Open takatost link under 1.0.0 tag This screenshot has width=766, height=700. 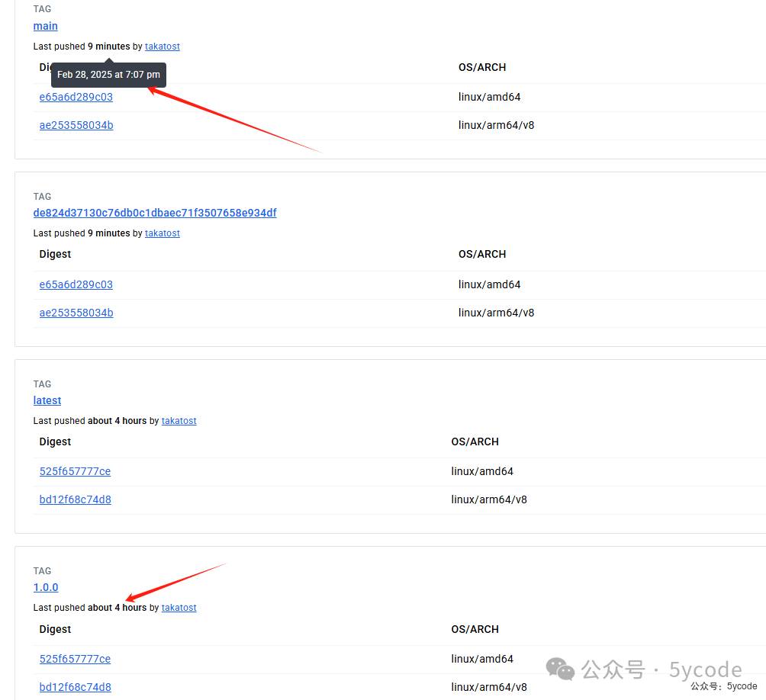coord(179,608)
